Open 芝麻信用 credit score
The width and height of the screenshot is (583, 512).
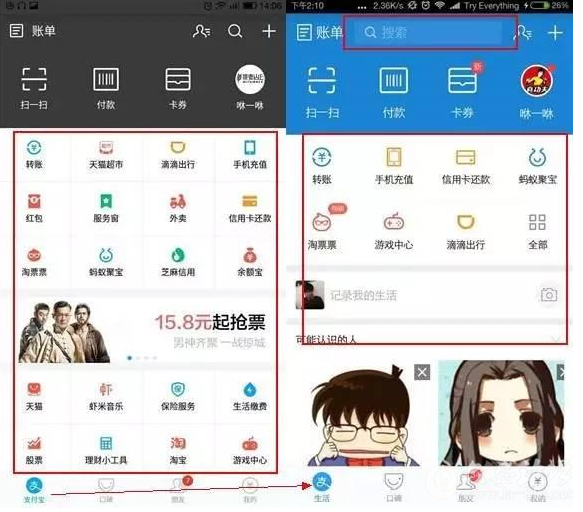coord(178,263)
